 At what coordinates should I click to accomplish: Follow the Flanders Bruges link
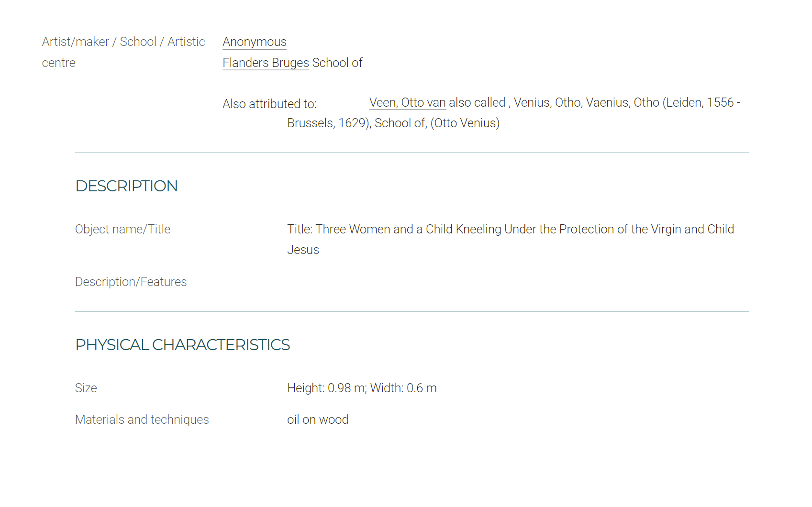pos(266,63)
